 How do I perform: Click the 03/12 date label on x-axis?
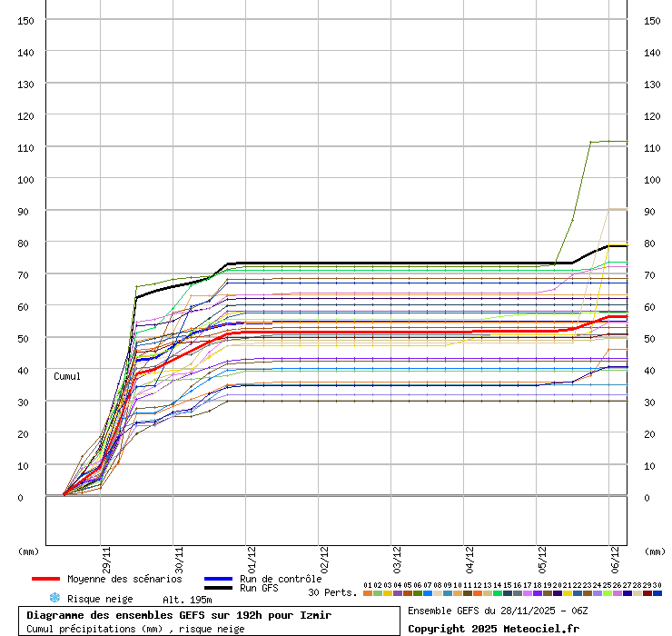point(397,560)
